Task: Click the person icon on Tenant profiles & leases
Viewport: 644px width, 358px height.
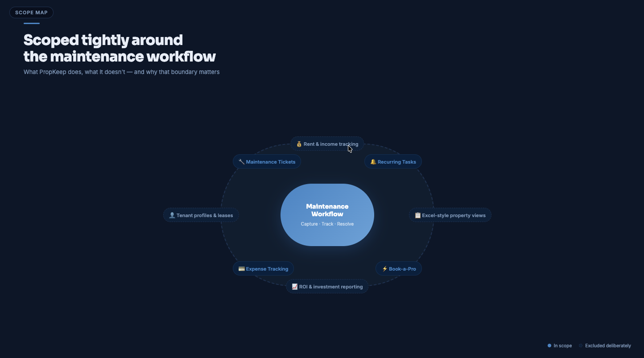Action: point(172,215)
